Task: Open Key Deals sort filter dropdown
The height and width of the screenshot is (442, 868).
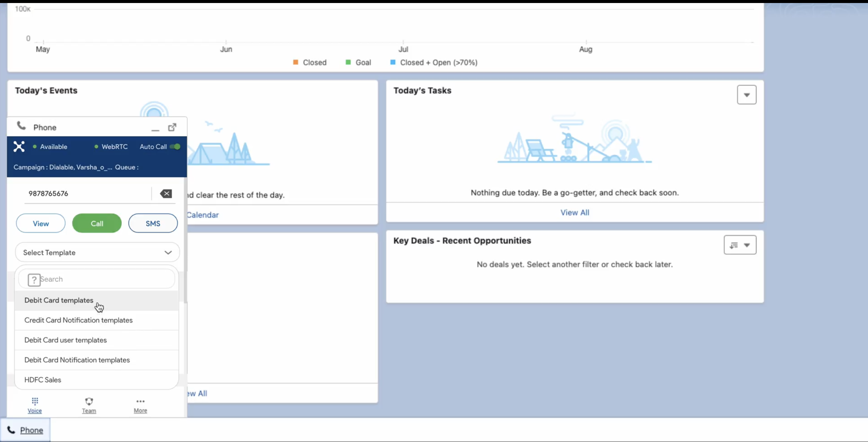Action: 740,245
